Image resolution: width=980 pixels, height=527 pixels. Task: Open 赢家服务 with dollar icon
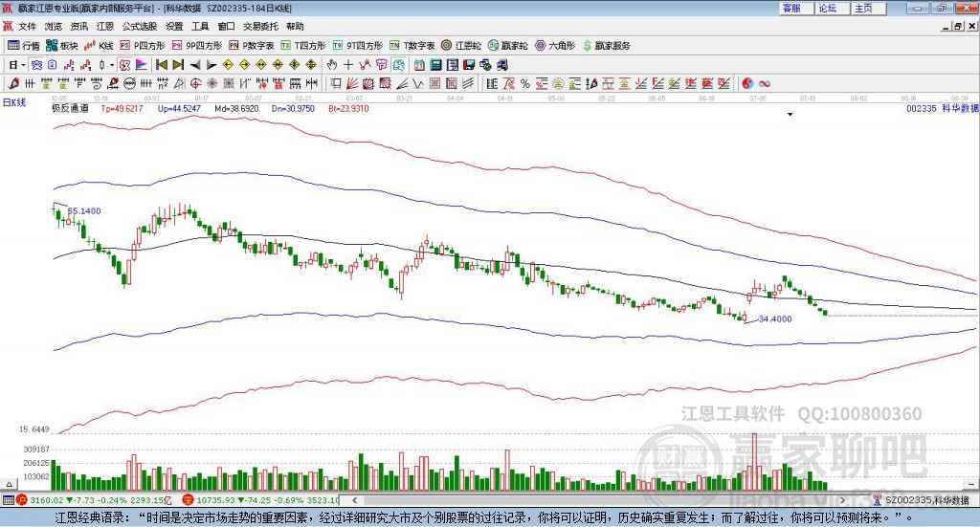coord(606,46)
